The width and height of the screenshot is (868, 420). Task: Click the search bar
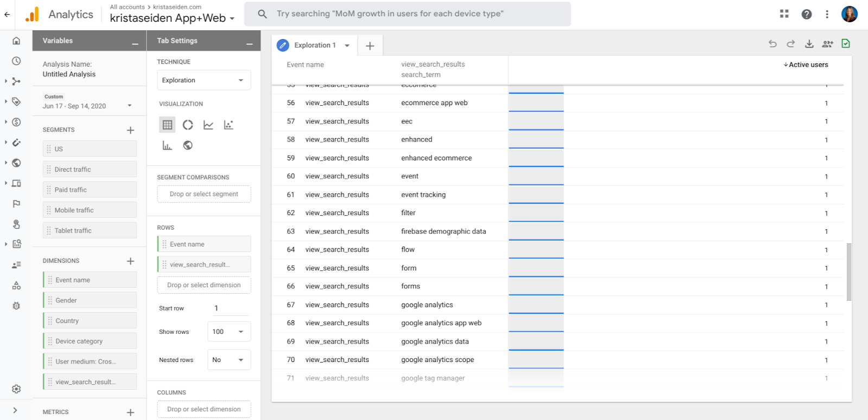pyautogui.click(x=407, y=14)
